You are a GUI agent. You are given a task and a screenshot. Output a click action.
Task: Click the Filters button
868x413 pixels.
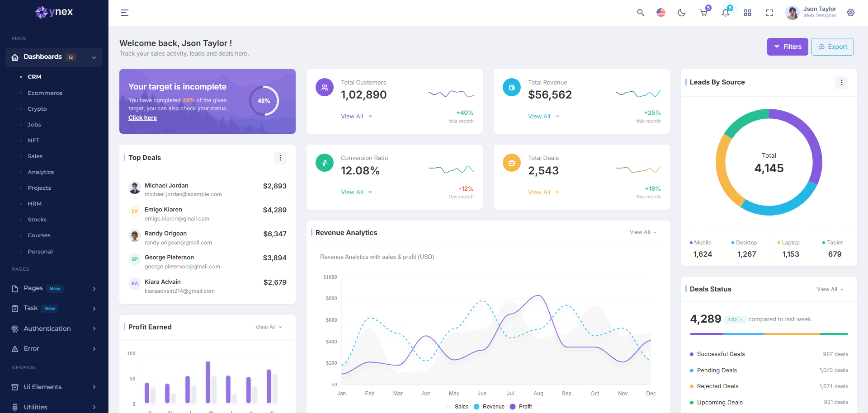point(788,47)
